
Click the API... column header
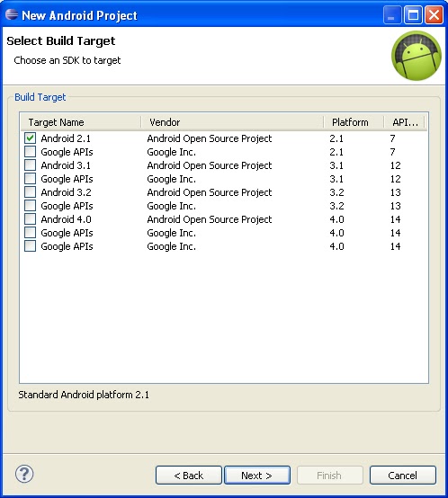click(405, 122)
